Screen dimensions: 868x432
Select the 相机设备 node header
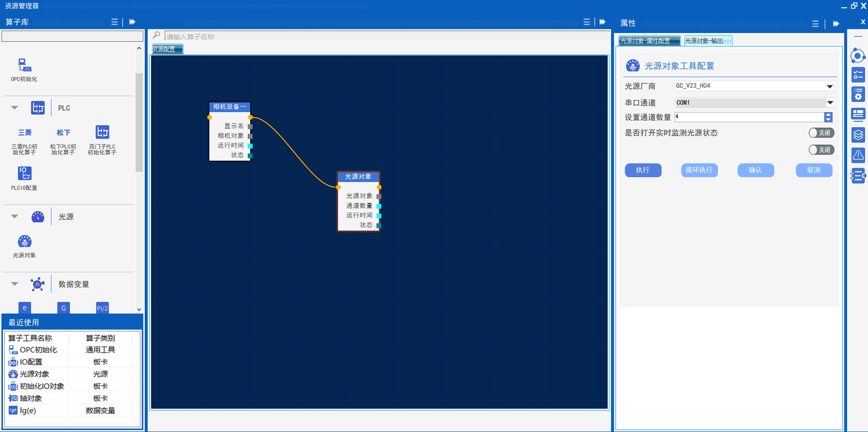point(230,107)
